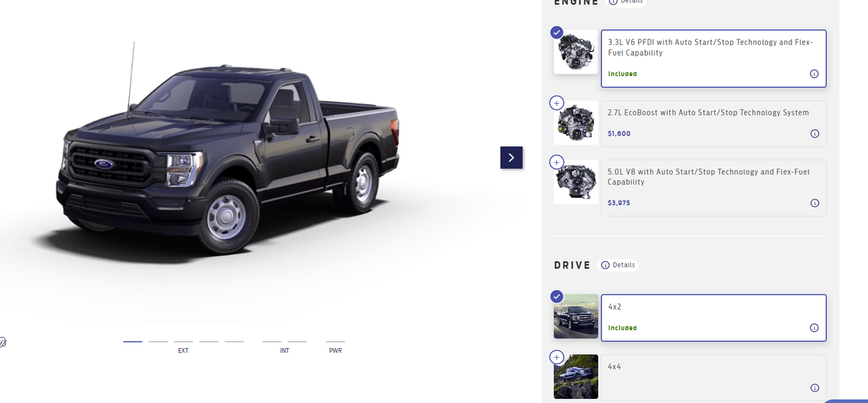Click the 5.0L V8 engine thumbnail image
Viewport: 868px width, 403px height.
[576, 182]
